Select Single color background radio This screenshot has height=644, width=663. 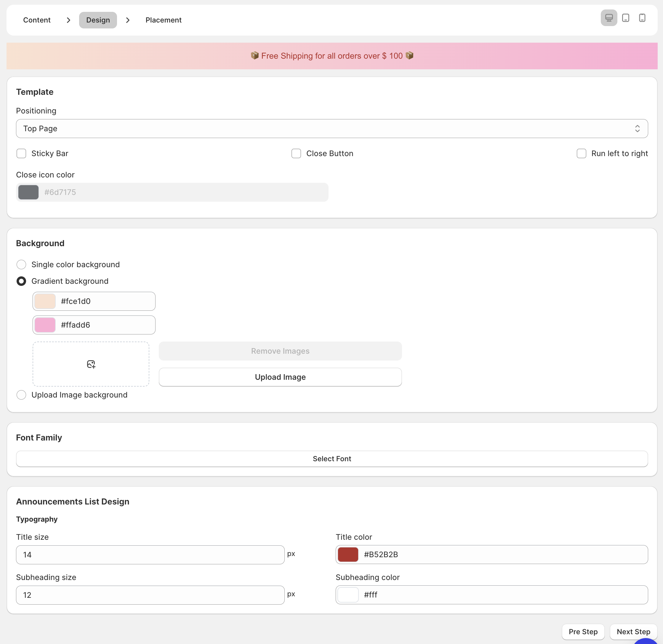coord(21,265)
